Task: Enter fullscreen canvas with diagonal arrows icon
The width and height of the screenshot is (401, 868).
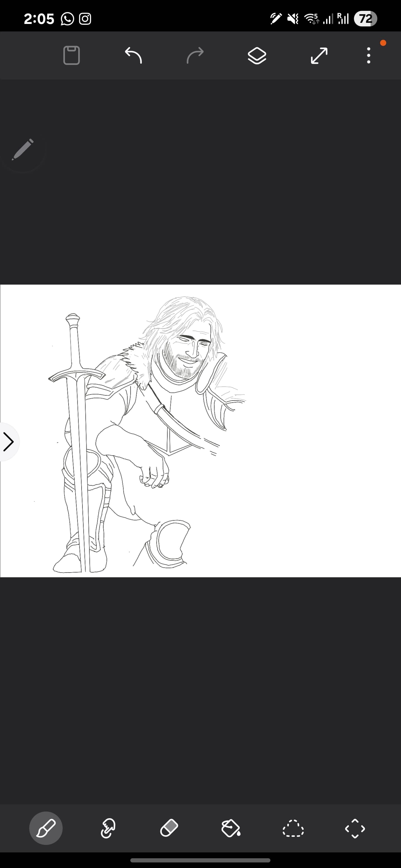Action: pos(319,56)
